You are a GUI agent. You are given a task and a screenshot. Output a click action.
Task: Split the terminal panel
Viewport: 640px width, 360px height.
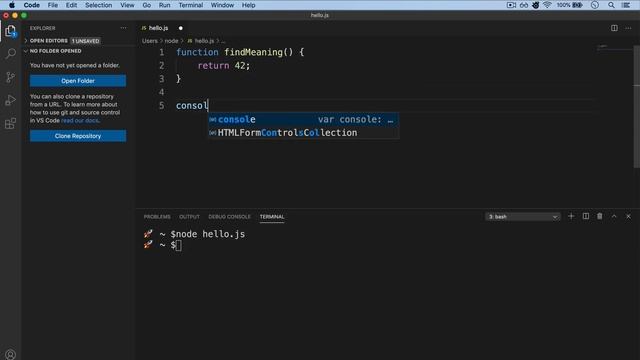pyautogui.click(x=586, y=216)
